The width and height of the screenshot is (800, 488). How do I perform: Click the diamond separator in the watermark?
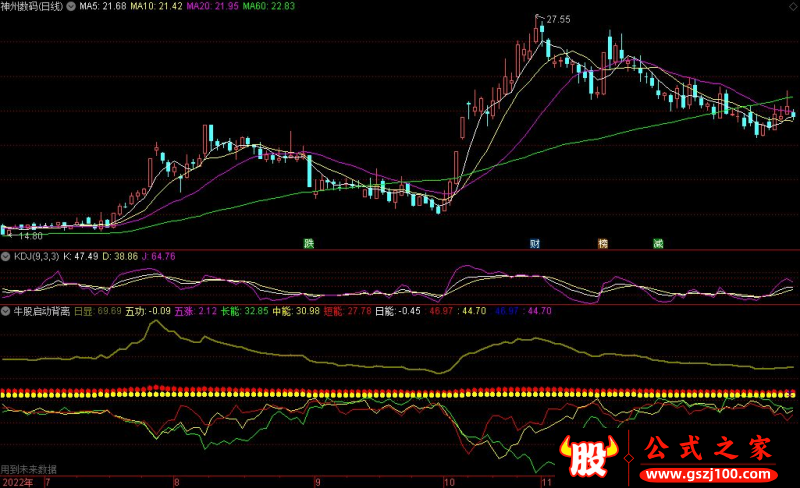629,455
